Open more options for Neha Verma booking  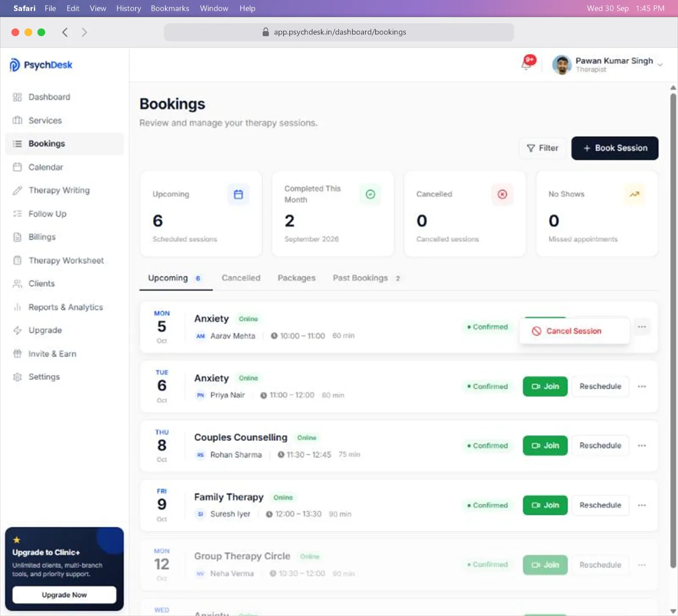click(642, 565)
